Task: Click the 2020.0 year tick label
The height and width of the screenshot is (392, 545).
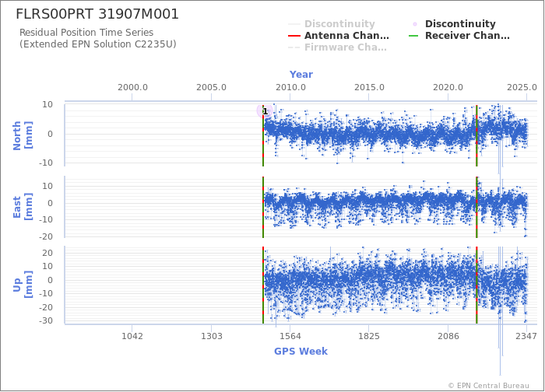Action: (x=448, y=87)
